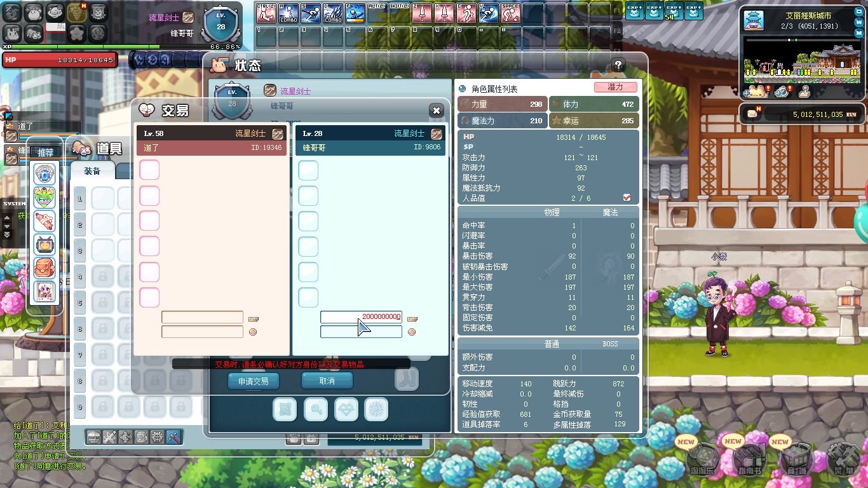Use the V dash skill icon
The image size is (868, 488).
pos(489,13)
